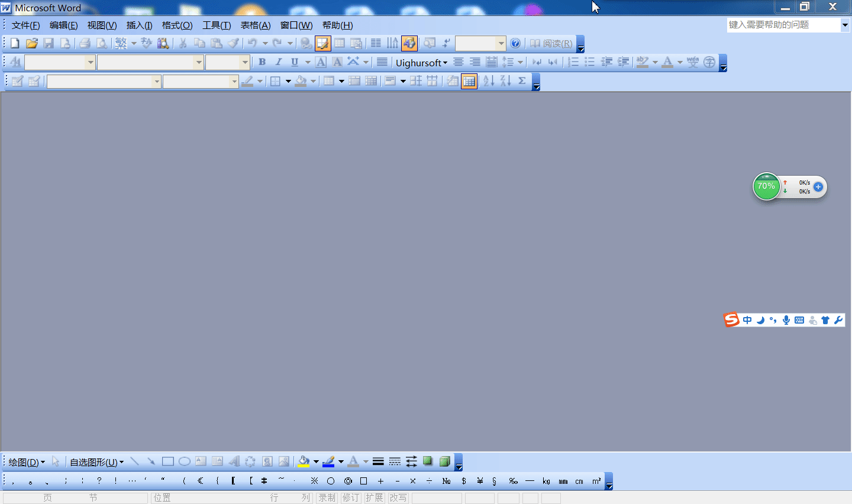Click the bulleted list icon

coord(590,62)
